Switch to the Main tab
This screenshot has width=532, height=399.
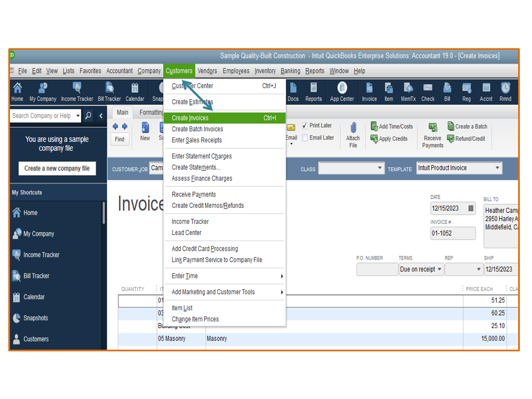122,112
